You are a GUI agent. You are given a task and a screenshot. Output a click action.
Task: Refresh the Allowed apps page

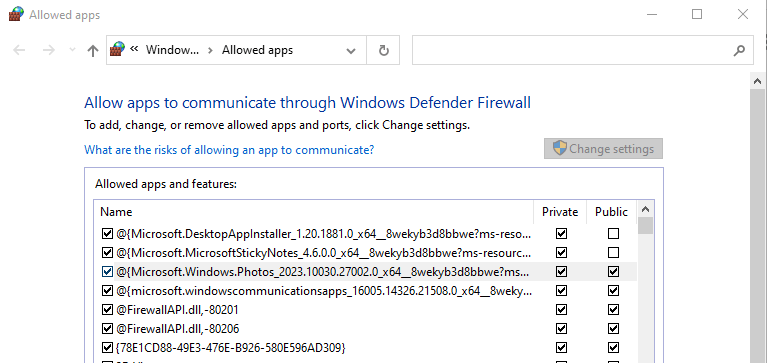[384, 50]
